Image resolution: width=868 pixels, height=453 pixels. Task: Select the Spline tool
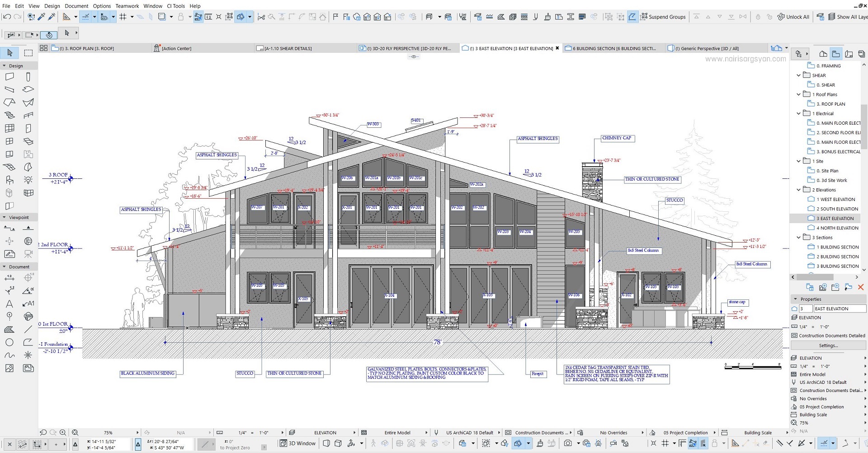coord(9,355)
